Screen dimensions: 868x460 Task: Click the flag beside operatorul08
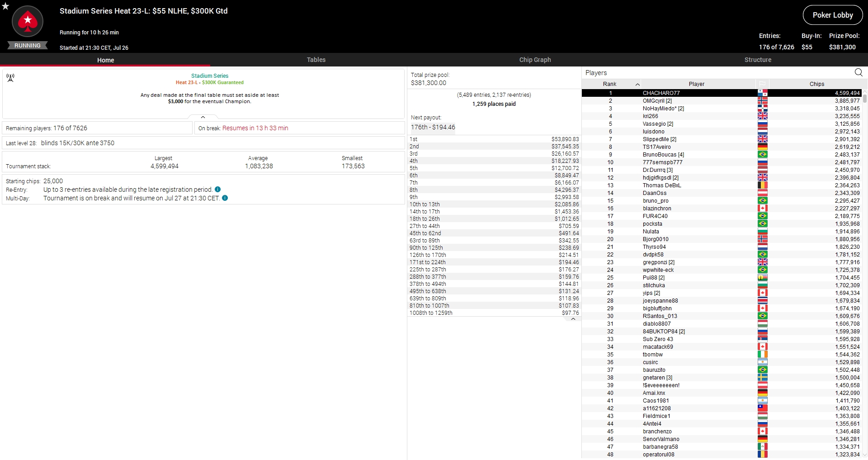click(763, 455)
